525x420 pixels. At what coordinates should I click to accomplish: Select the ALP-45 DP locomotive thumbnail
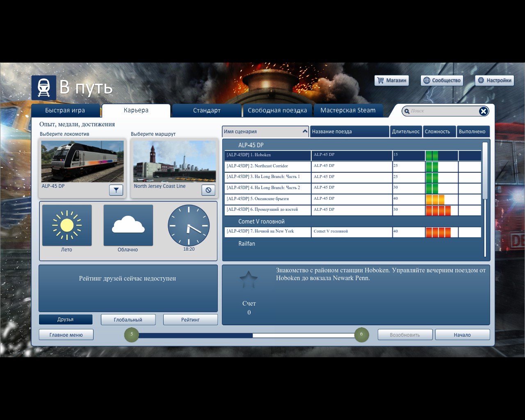pos(82,162)
